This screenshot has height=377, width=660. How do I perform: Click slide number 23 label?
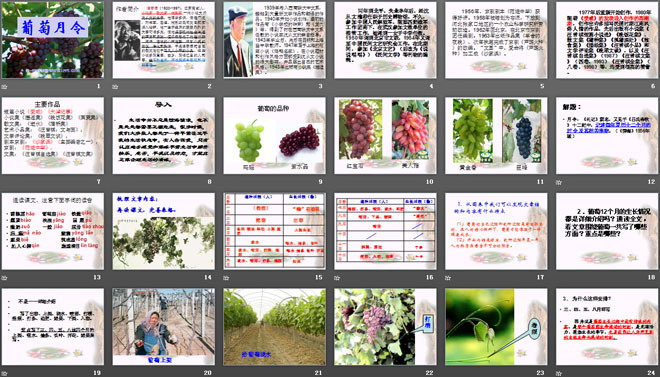(540, 373)
